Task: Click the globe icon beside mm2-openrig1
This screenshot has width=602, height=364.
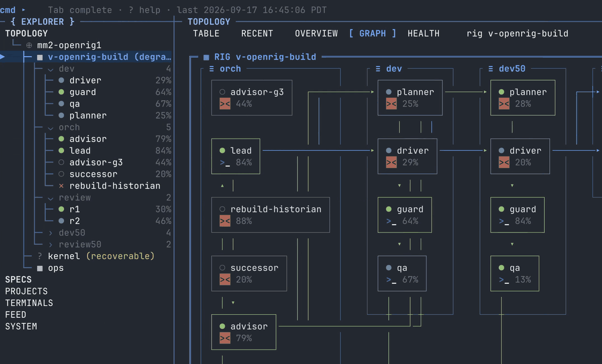Action: click(29, 45)
